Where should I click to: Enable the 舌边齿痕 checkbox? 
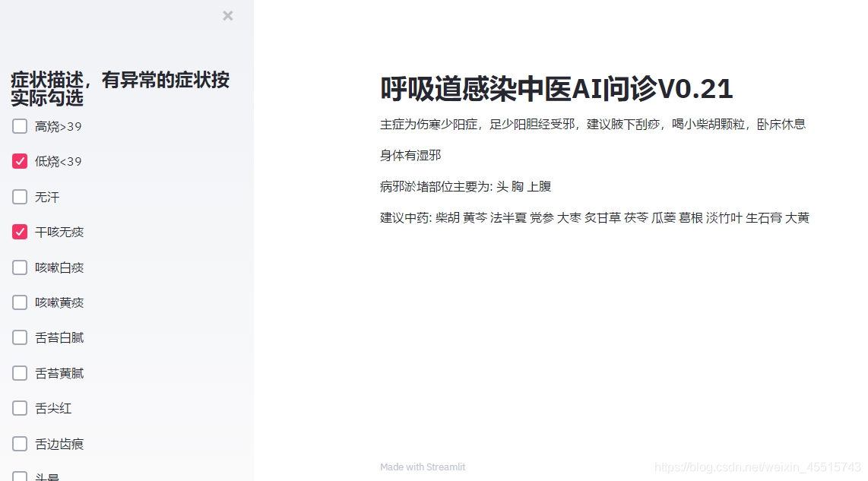20,444
